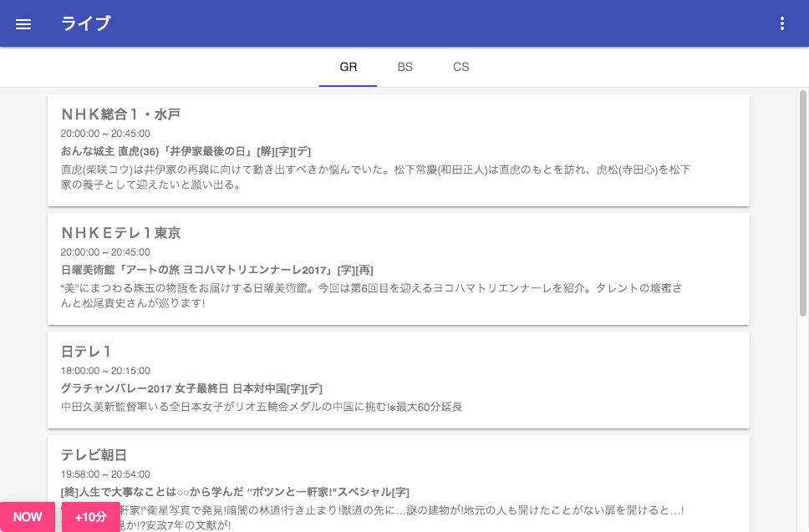Select the GR tab
Image resolution: width=809 pixels, height=532 pixels.
(349, 67)
